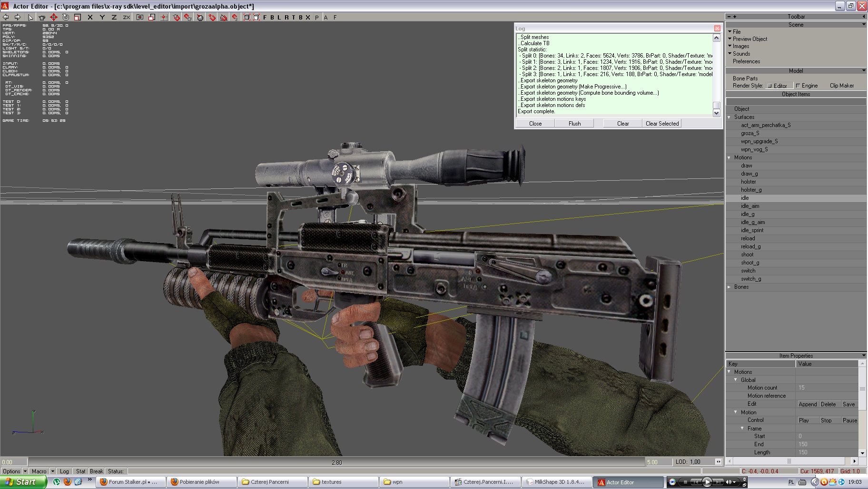Open Preferences in the Scene panel
Screen dimensions: 868x489
coord(746,61)
